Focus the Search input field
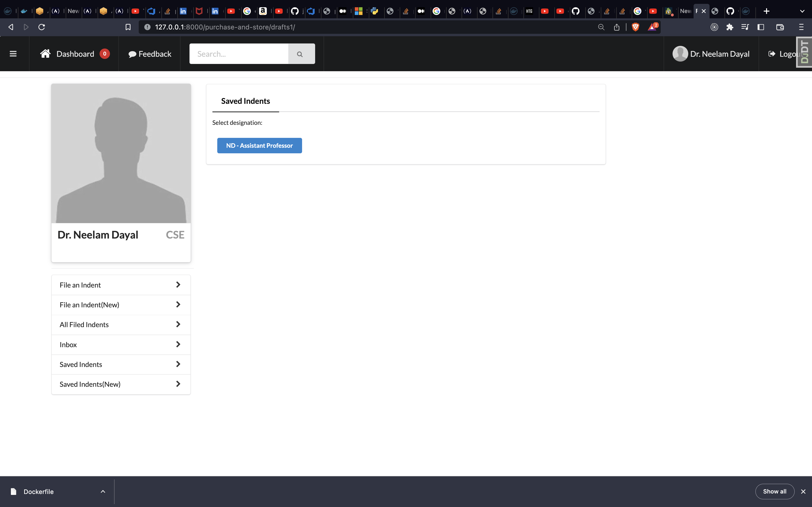Screen dimensions: 812x507 click(x=239, y=54)
